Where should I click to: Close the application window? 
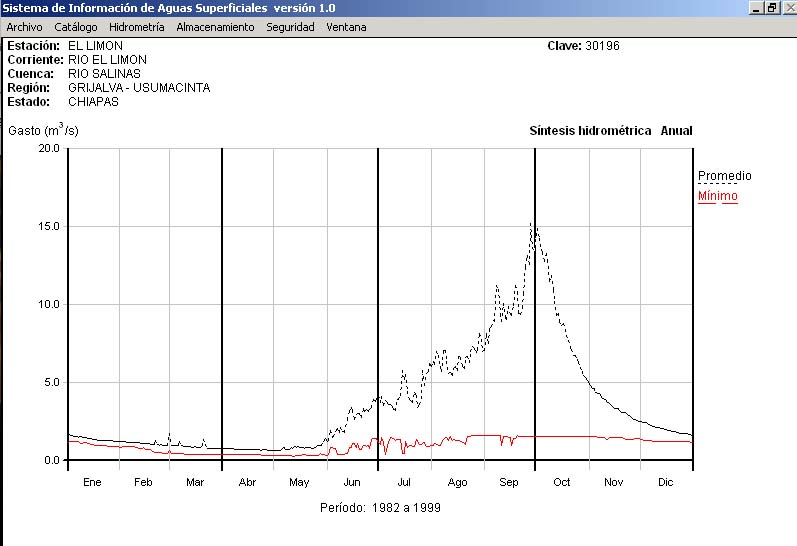coord(787,8)
